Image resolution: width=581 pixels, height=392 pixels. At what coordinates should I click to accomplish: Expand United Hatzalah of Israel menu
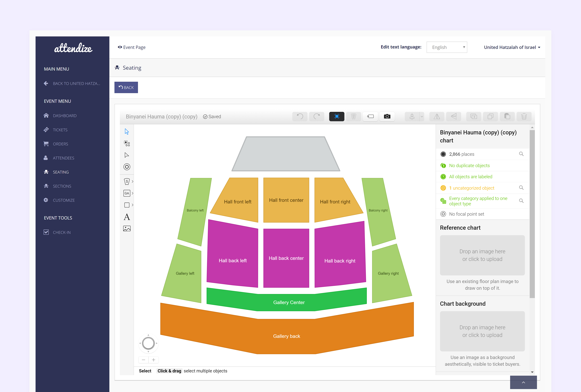(512, 47)
